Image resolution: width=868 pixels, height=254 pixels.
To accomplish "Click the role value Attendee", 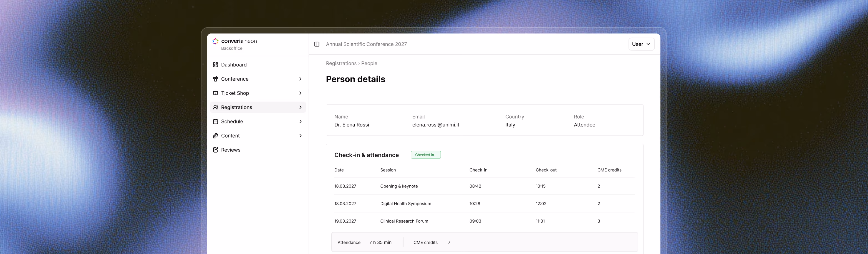I will pos(584,125).
